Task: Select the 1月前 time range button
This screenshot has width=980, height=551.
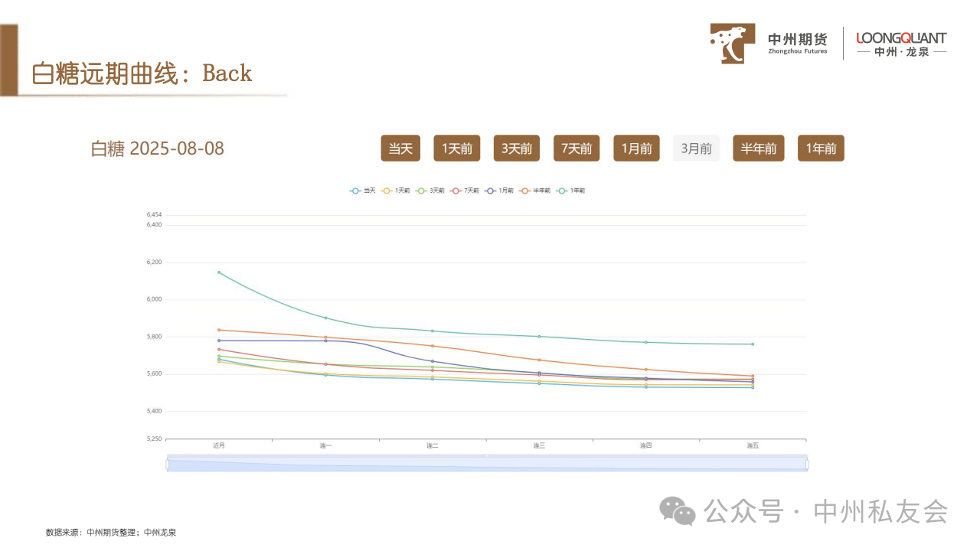Action: point(636,148)
